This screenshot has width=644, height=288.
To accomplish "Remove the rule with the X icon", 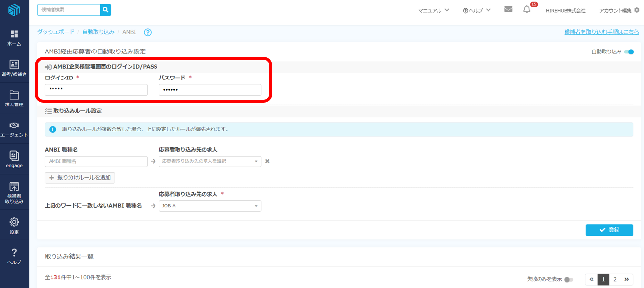I will [x=267, y=161].
